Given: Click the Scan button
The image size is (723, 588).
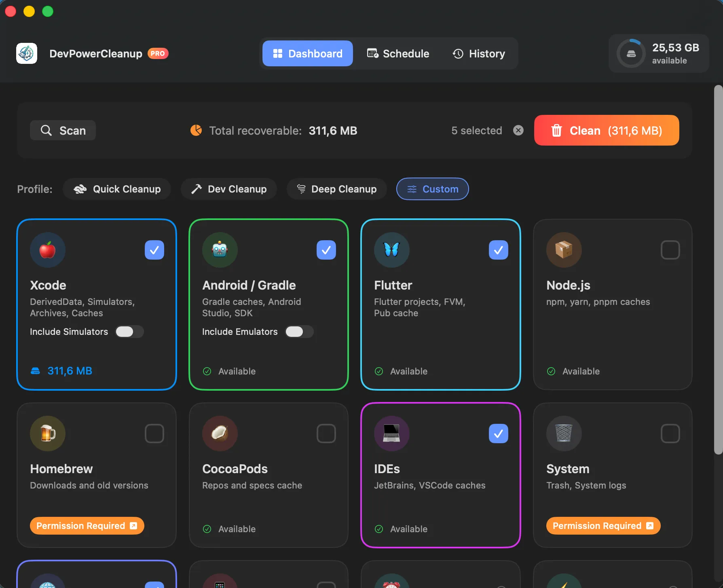Looking at the screenshot, I should click(63, 130).
